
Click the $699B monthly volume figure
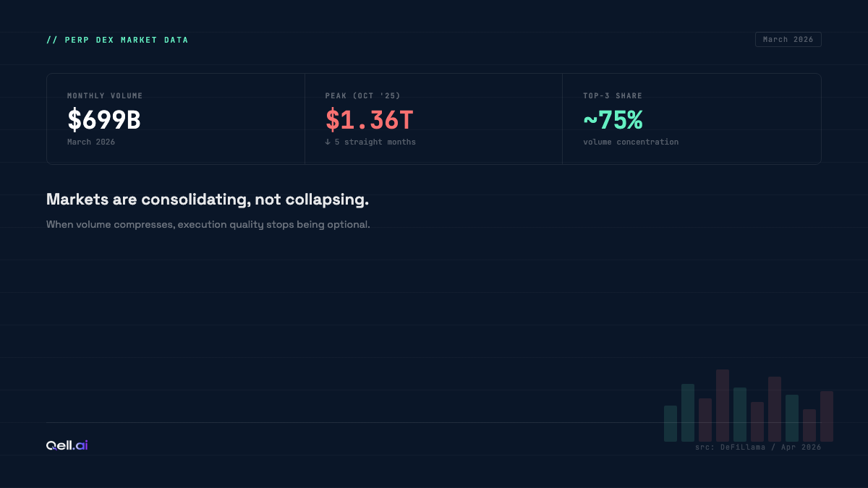(x=104, y=120)
